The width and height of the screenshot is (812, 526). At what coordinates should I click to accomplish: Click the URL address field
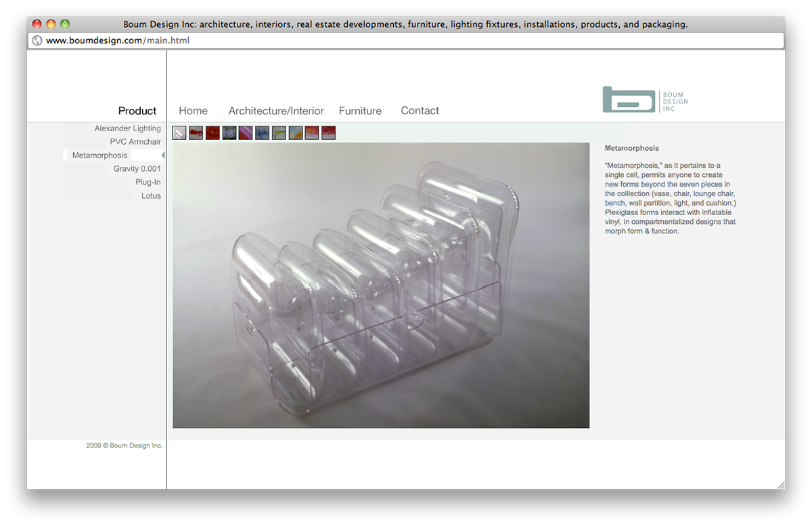pyautogui.click(x=406, y=41)
